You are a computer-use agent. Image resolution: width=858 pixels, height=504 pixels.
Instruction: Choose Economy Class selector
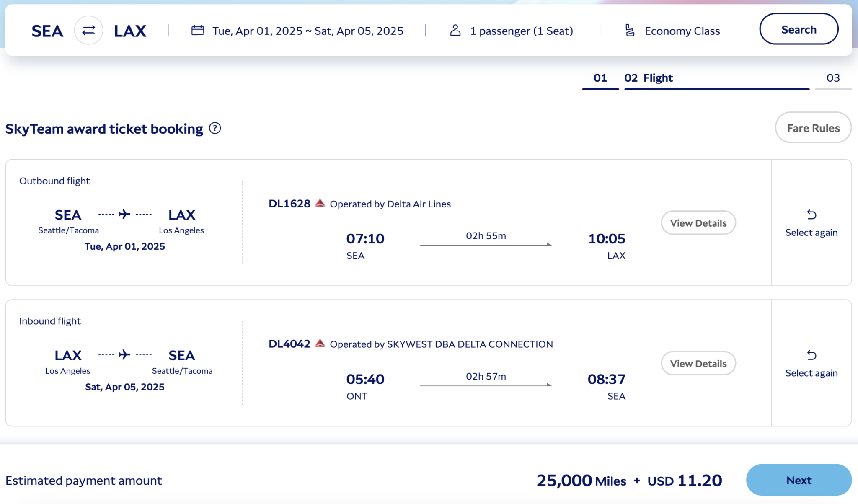point(682,30)
